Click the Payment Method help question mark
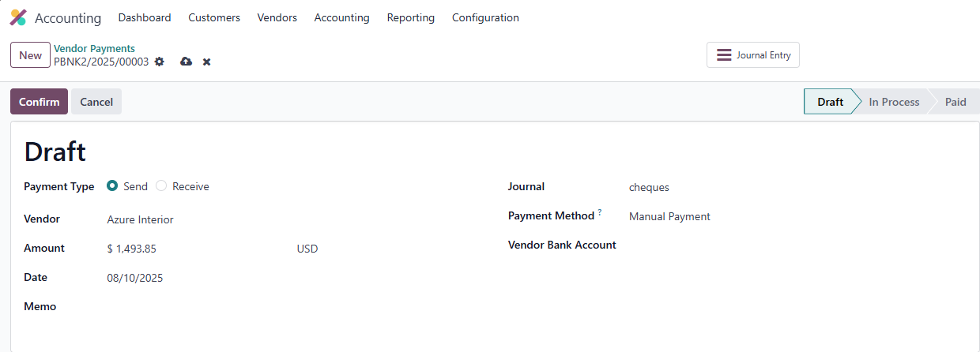Viewport: 980px width, 352px height. (600, 213)
